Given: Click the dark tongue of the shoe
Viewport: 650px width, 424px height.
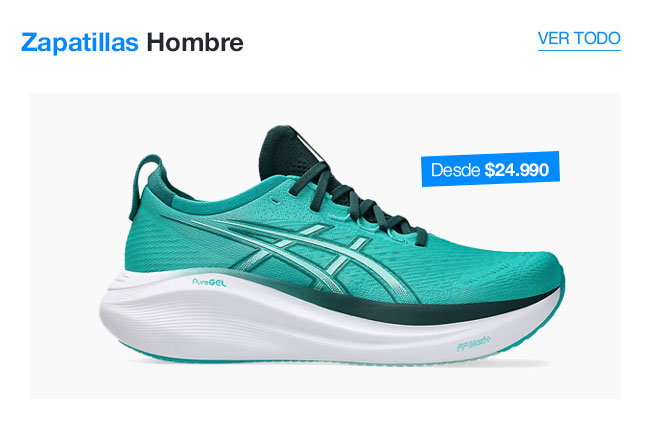Looking at the screenshot, I should [284, 151].
